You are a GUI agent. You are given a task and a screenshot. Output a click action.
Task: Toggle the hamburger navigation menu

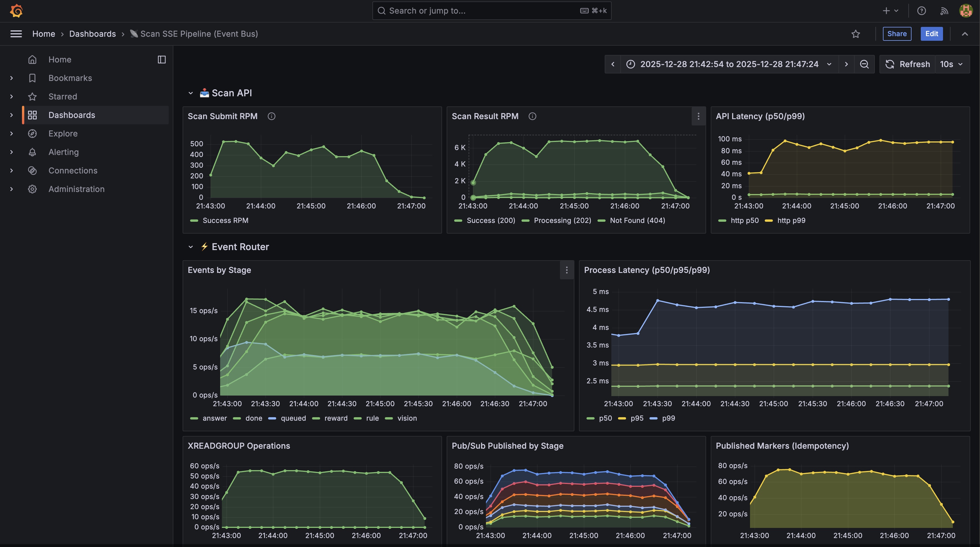[16, 34]
